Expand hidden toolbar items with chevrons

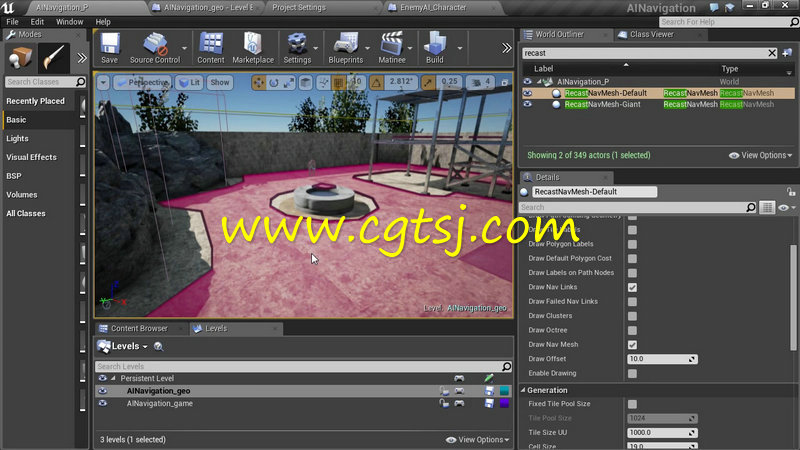(506, 48)
